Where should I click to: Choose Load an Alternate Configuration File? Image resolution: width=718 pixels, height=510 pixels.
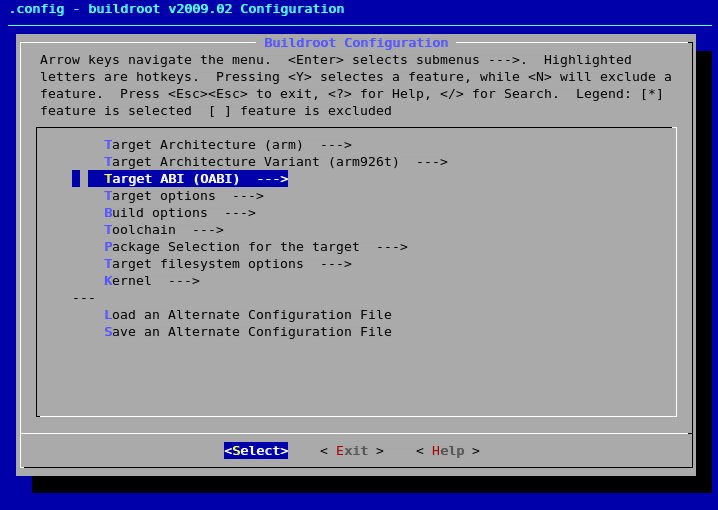tap(248, 315)
